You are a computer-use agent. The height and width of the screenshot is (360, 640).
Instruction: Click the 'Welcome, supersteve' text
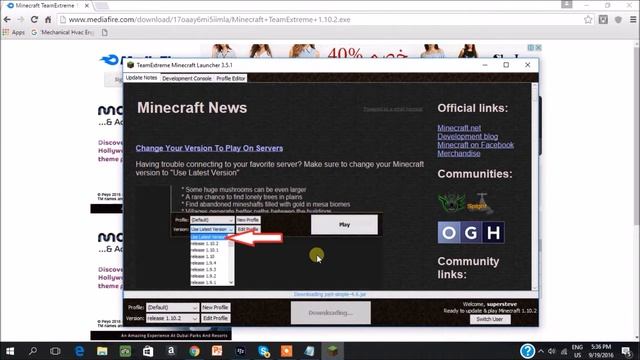tap(490, 304)
